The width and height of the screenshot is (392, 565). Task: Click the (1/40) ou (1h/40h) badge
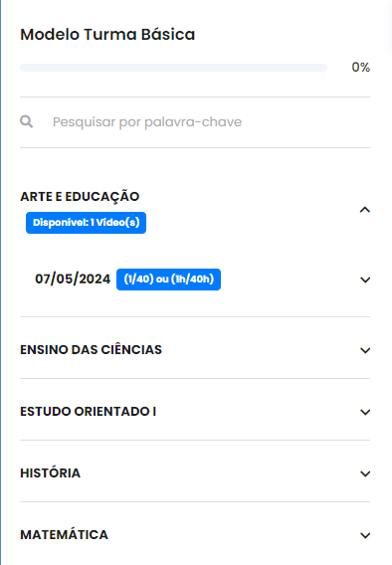168,280
